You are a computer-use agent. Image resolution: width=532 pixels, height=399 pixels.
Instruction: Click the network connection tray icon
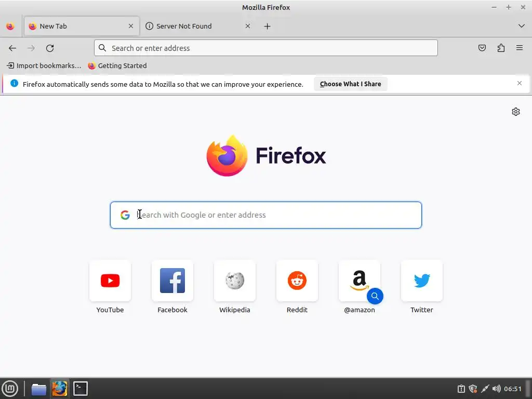click(485, 389)
